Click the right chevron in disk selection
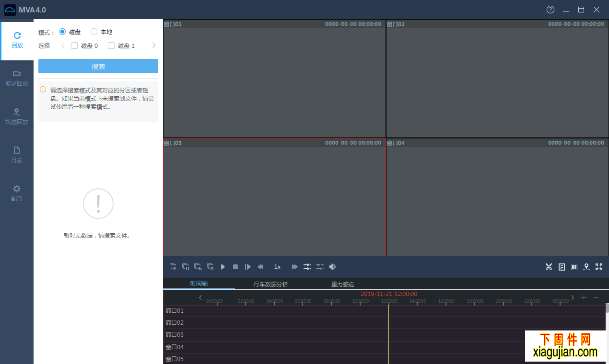 tap(153, 45)
